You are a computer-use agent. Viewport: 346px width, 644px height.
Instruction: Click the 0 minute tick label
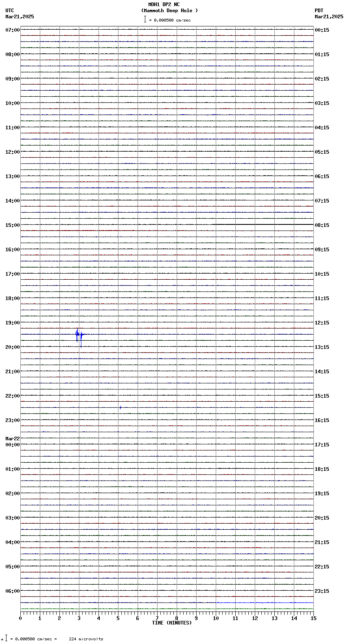20,618
